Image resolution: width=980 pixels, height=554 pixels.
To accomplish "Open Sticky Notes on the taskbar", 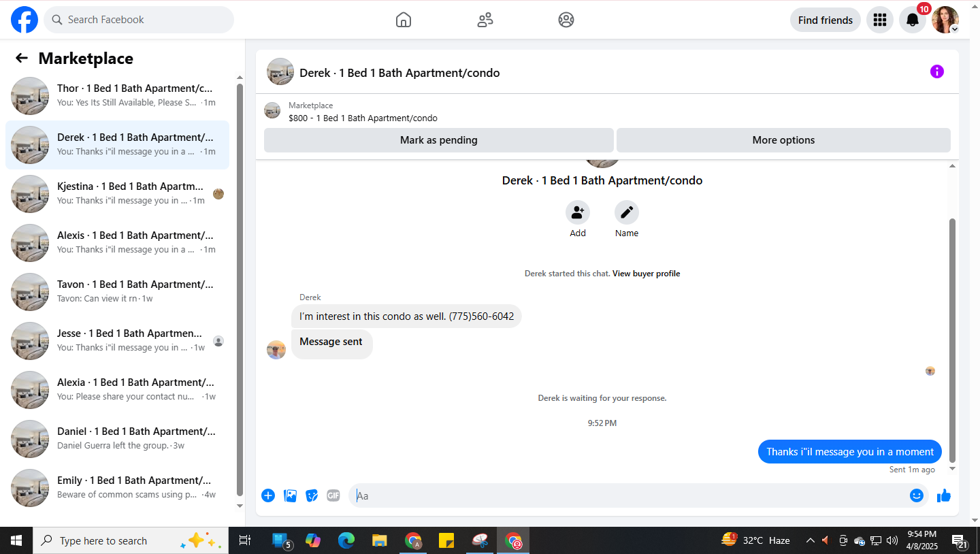I will tap(446, 540).
